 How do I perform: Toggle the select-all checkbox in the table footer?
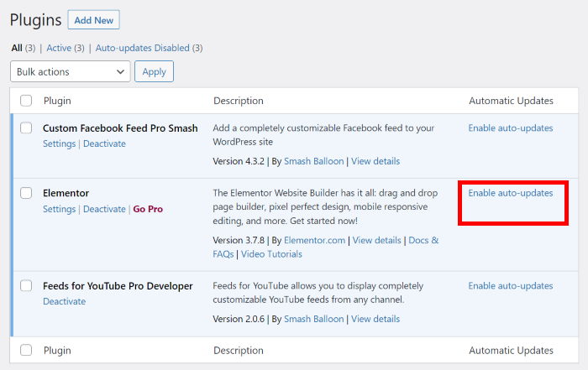(26, 350)
